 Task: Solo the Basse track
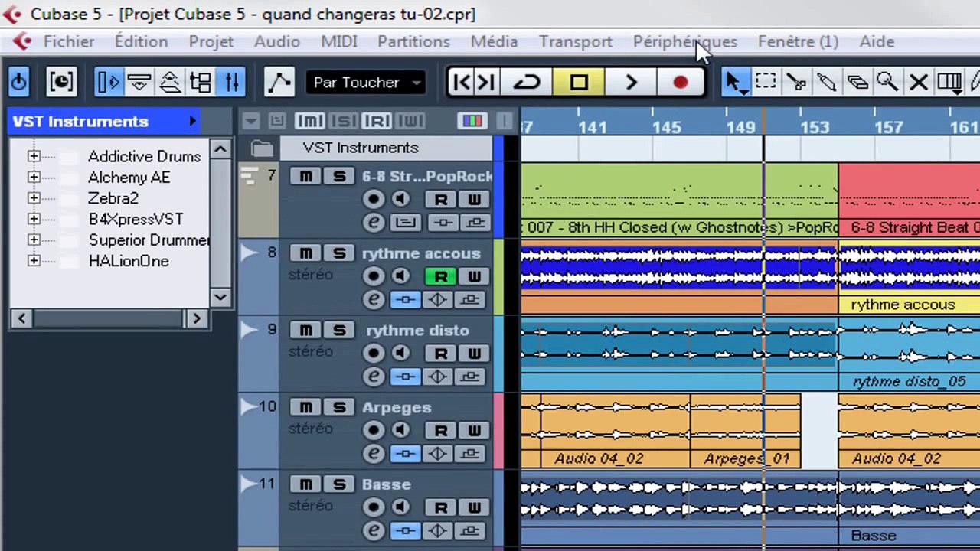pyautogui.click(x=339, y=484)
